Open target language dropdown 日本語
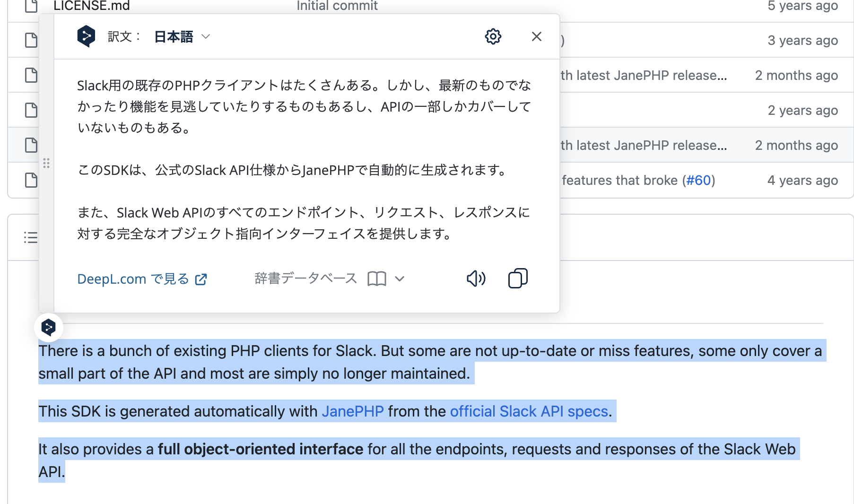854x504 pixels. [182, 36]
